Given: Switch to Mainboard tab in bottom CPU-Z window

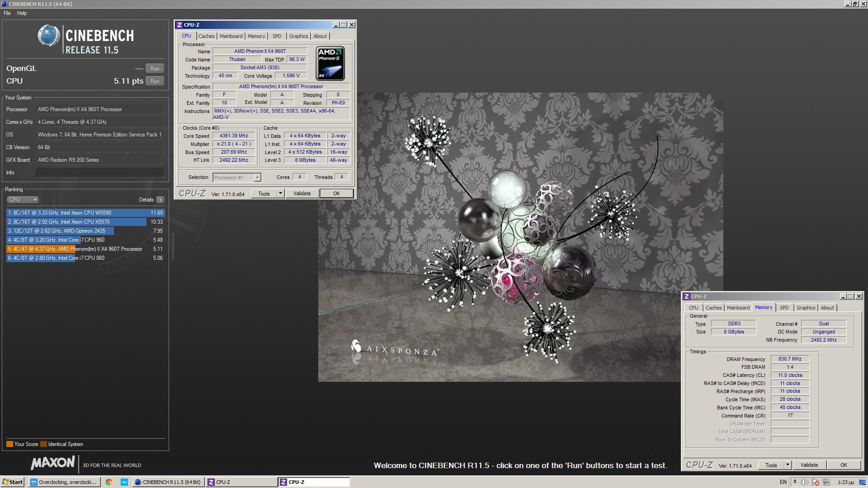Looking at the screenshot, I should click(x=738, y=308).
